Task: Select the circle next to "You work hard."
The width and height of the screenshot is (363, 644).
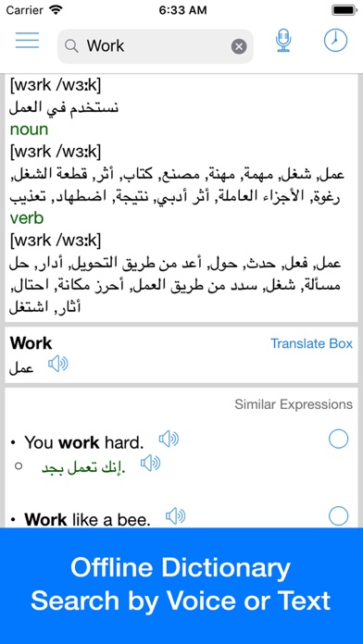Action: pyautogui.click(x=338, y=440)
